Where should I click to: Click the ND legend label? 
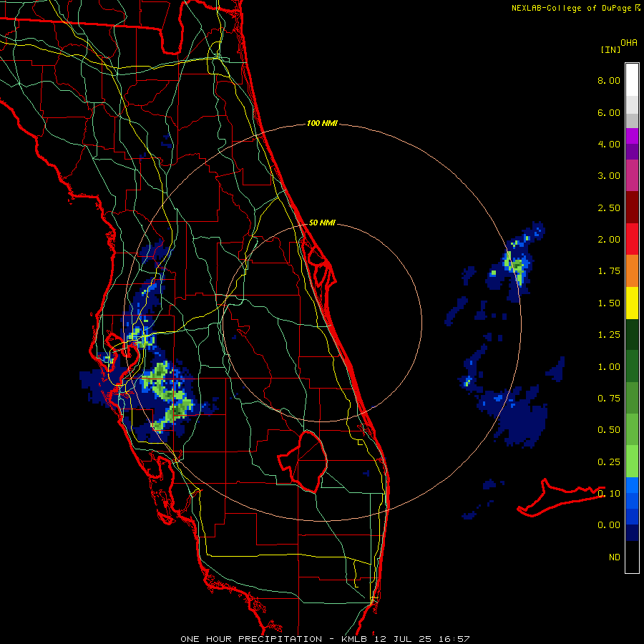pyautogui.click(x=615, y=557)
